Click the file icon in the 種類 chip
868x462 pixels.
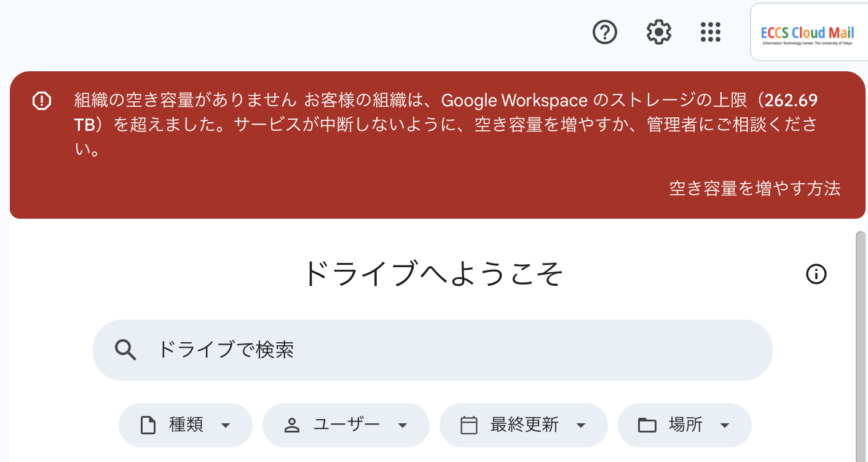tap(148, 425)
